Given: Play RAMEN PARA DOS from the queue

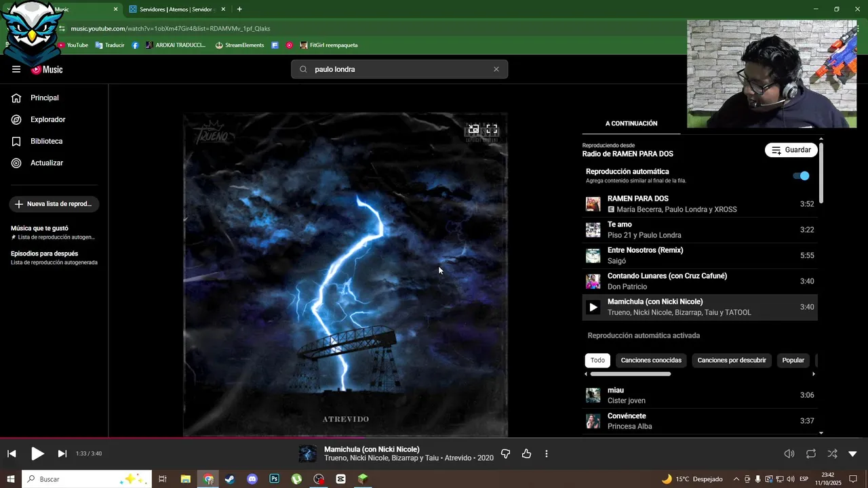Looking at the screenshot, I should [x=700, y=204].
